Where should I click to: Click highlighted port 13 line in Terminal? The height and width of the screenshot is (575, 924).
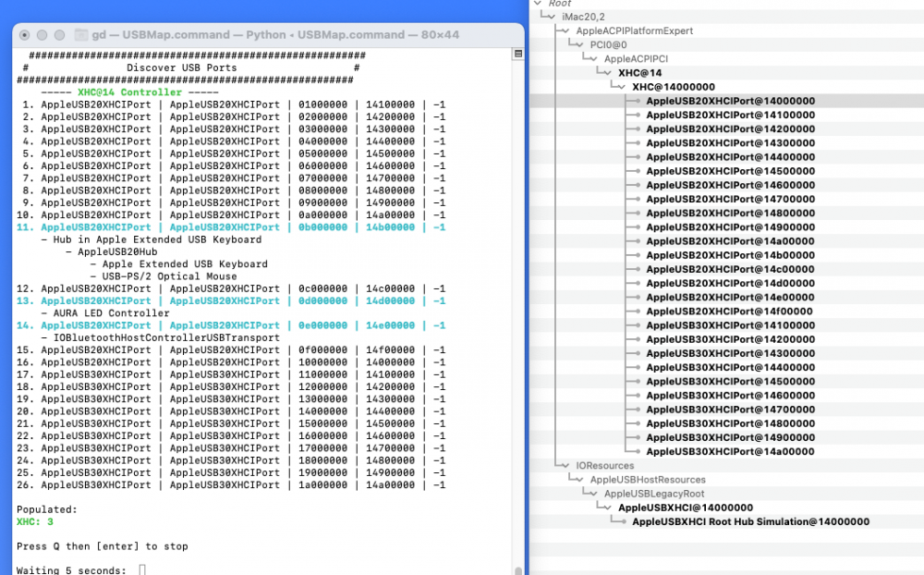pos(231,300)
